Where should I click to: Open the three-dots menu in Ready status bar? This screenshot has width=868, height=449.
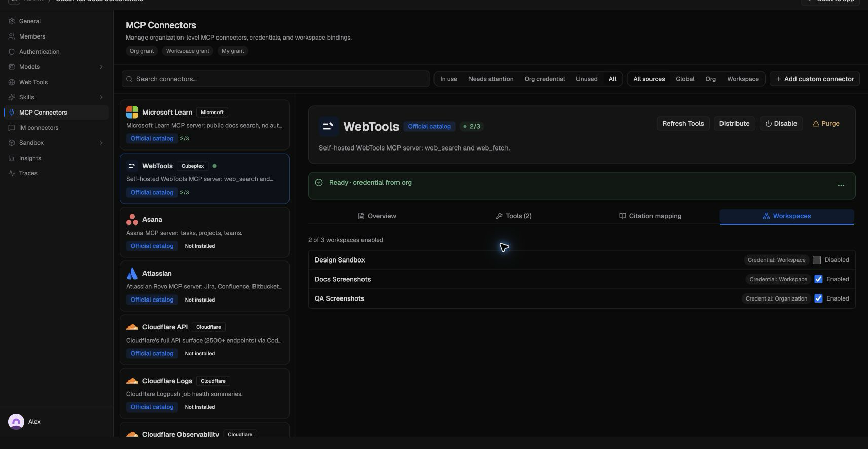pyautogui.click(x=841, y=185)
